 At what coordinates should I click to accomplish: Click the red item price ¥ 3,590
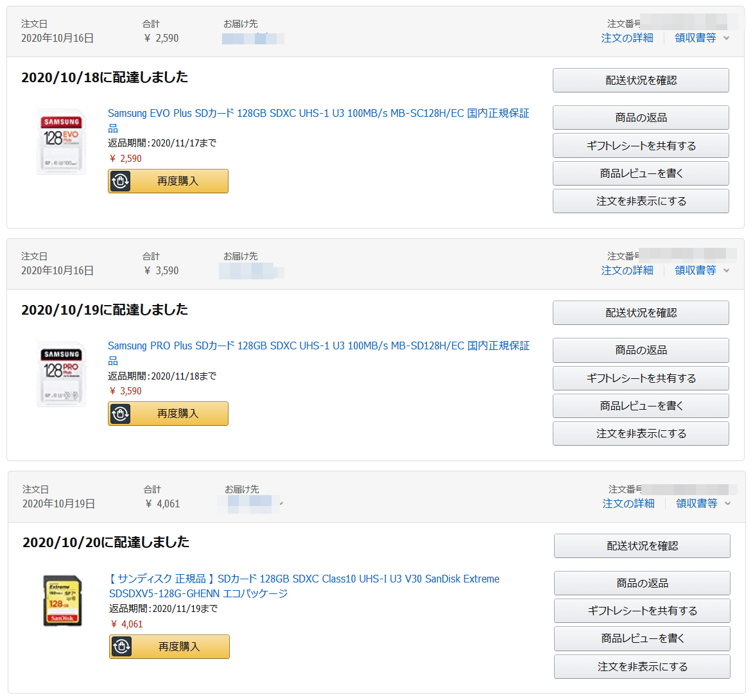(x=125, y=391)
